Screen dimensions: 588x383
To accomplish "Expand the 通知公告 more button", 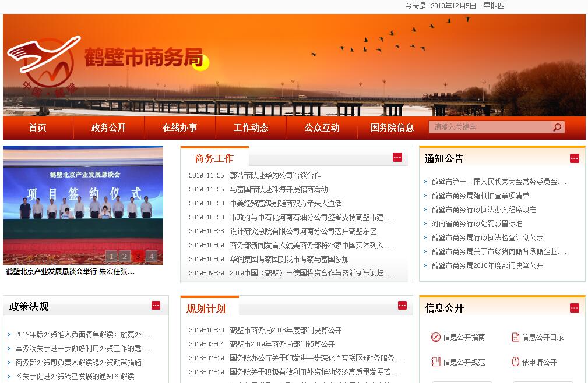I will tap(575, 158).
